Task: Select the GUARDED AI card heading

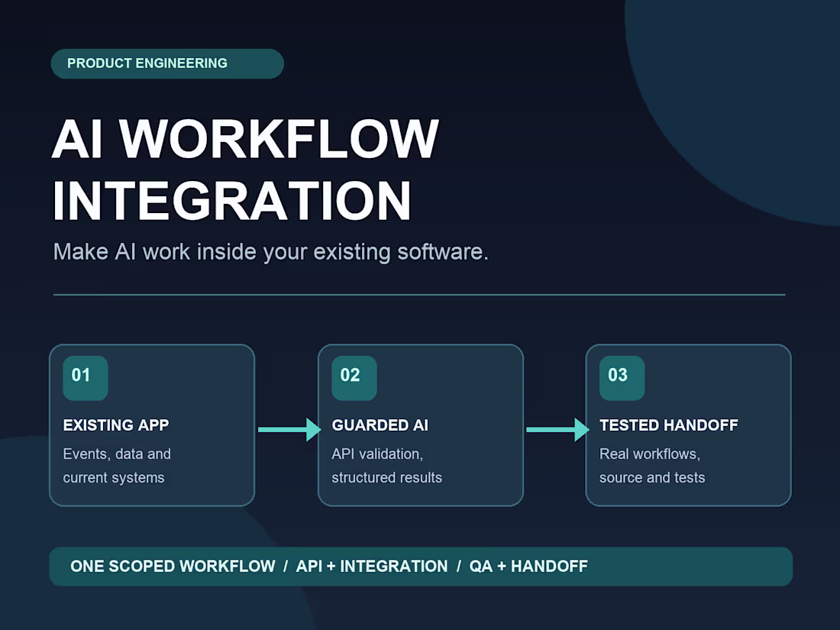Action: click(x=380, y=425)
